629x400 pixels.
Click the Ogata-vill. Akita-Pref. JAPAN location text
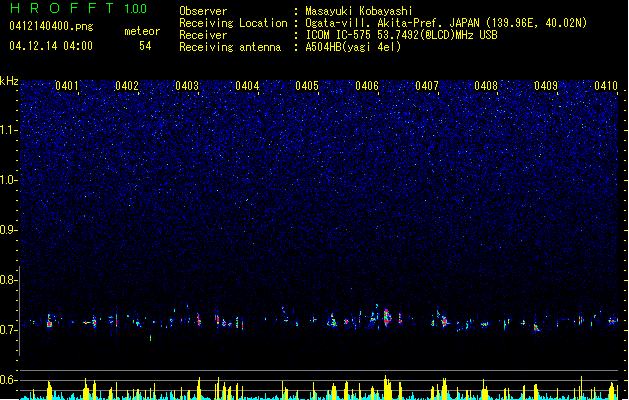click(x=446, y=23)
